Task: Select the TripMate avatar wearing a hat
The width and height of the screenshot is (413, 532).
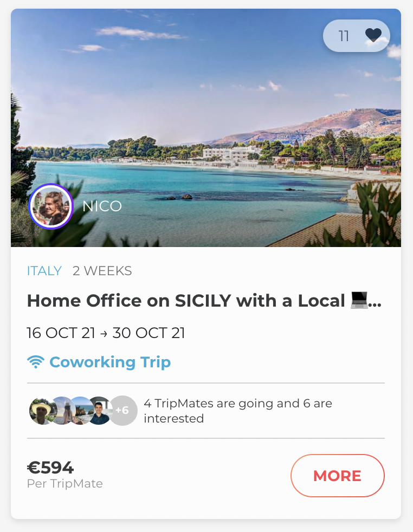Action: point(41,411)
